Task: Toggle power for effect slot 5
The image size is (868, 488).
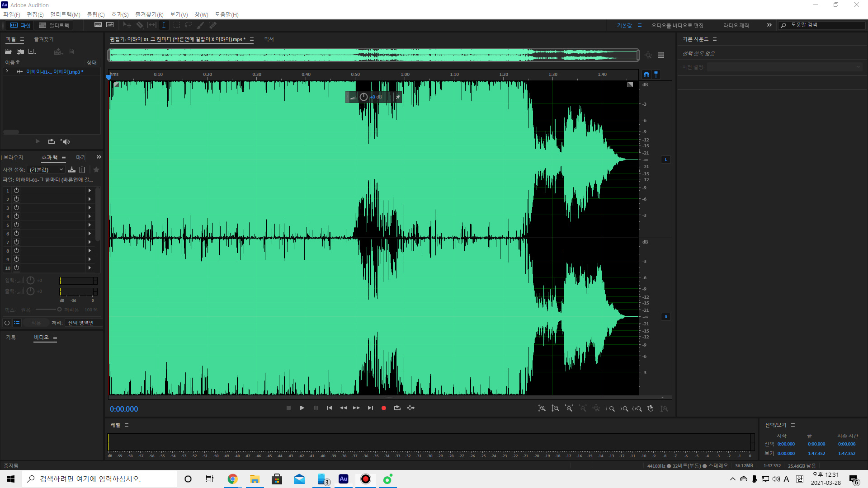Action: pyautogui.click(x=16, y=225)
